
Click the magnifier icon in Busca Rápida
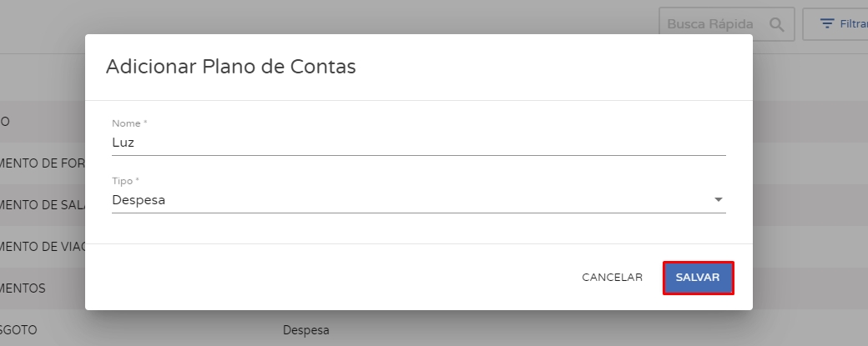776,24
